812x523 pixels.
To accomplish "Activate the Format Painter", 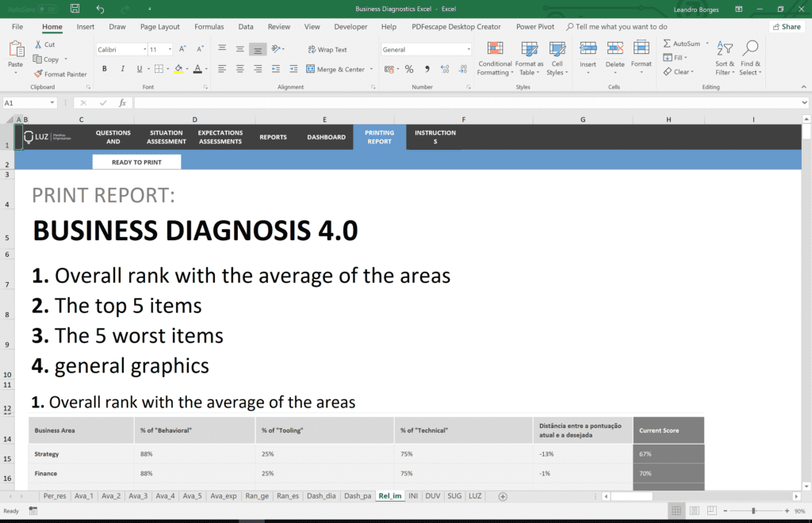I will (60, 74).
